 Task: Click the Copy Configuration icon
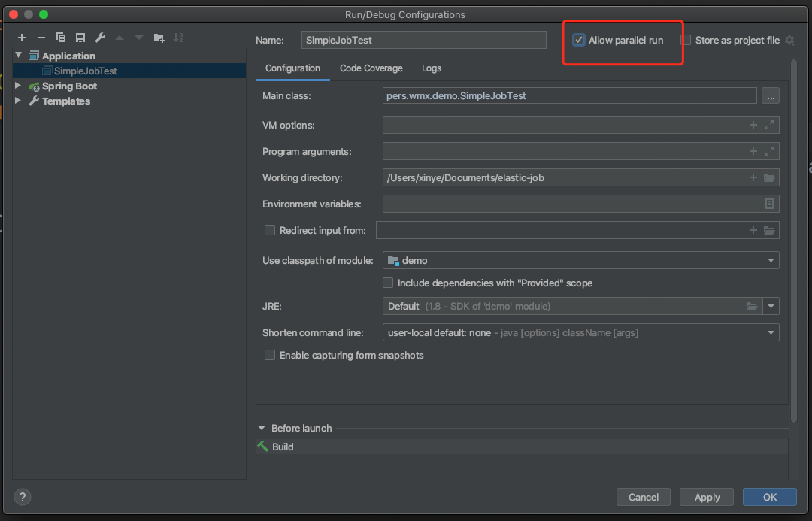pos(61,38)
